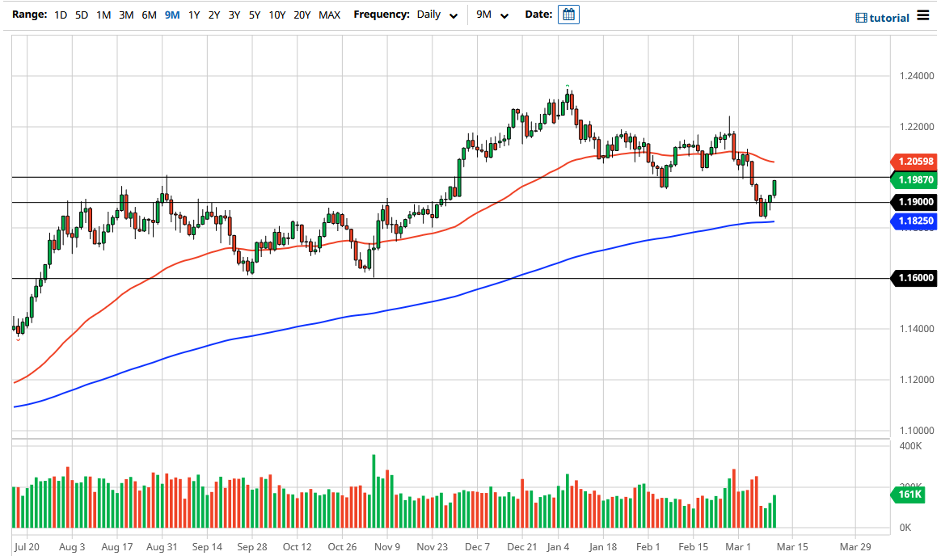Open the Date picker calendar icon

pos(568,14)
